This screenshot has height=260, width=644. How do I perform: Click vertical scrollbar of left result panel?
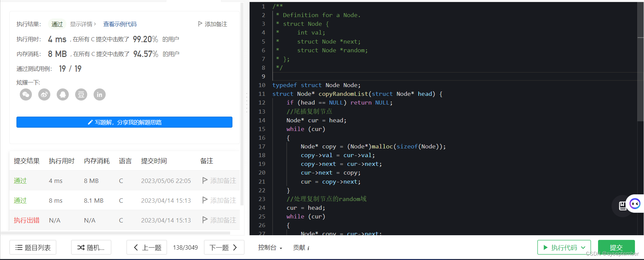[x=242, y=104]
